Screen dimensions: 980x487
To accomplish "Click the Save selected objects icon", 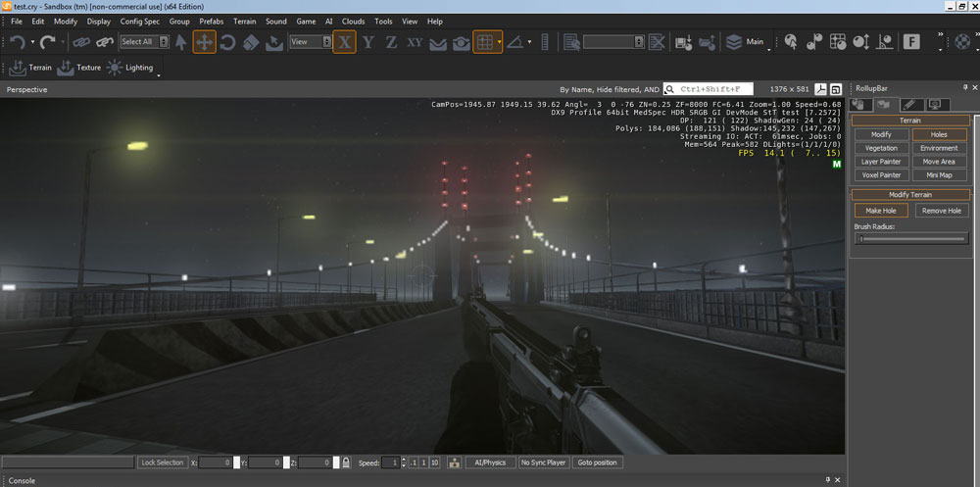I will [x=684, y=42].
